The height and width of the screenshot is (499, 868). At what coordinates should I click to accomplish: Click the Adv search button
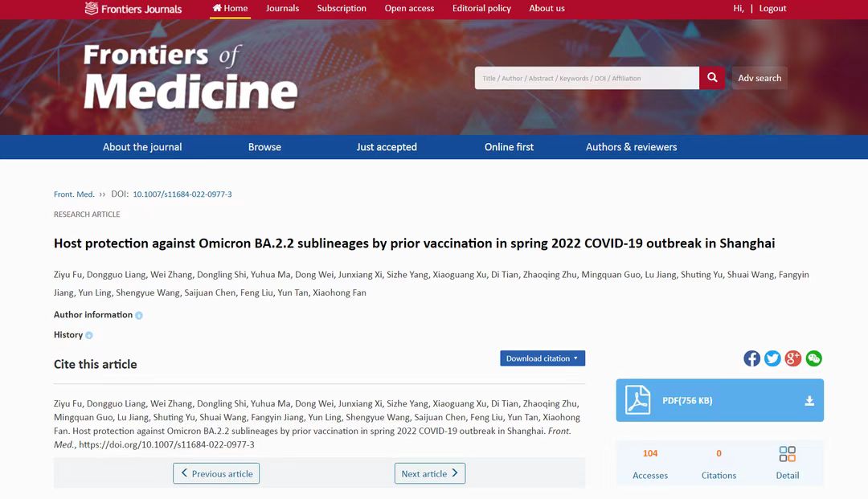click(x=759, y=78)
